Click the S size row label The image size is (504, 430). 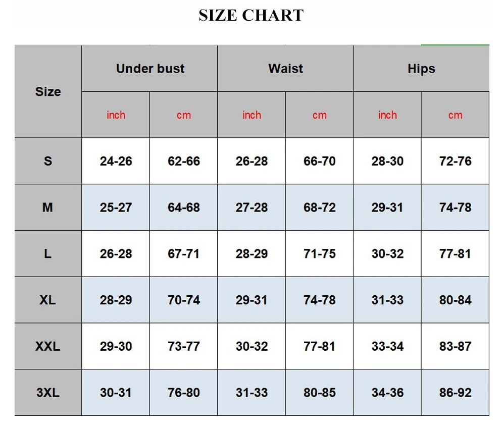point(48,161)
